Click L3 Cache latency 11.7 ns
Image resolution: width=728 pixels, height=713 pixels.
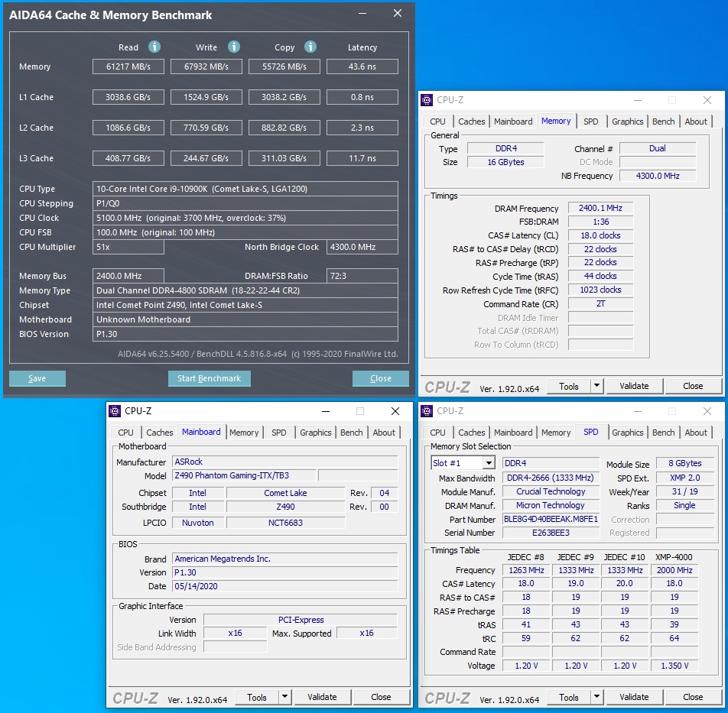362,158
